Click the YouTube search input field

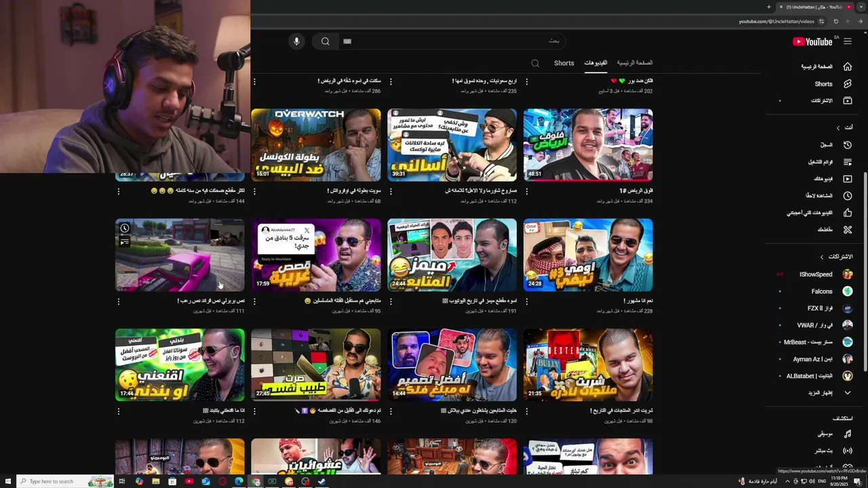[451, 41]
